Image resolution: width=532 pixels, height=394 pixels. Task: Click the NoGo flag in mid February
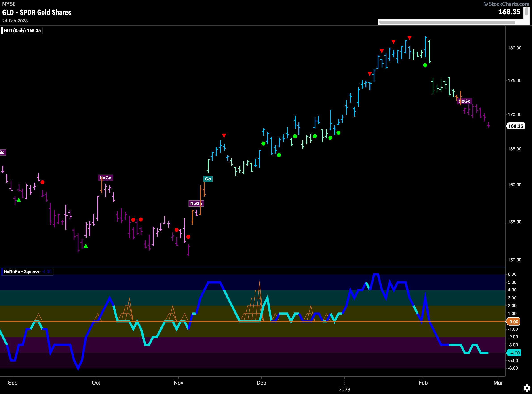[x=464, y=101]
